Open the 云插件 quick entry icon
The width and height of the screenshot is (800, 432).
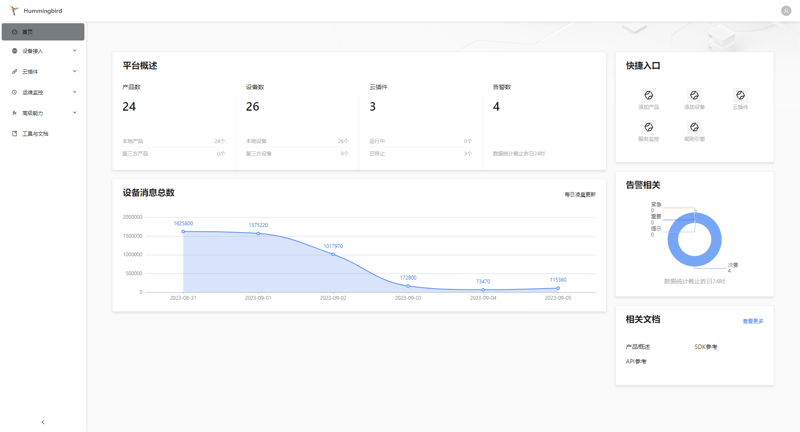(740, 96)
